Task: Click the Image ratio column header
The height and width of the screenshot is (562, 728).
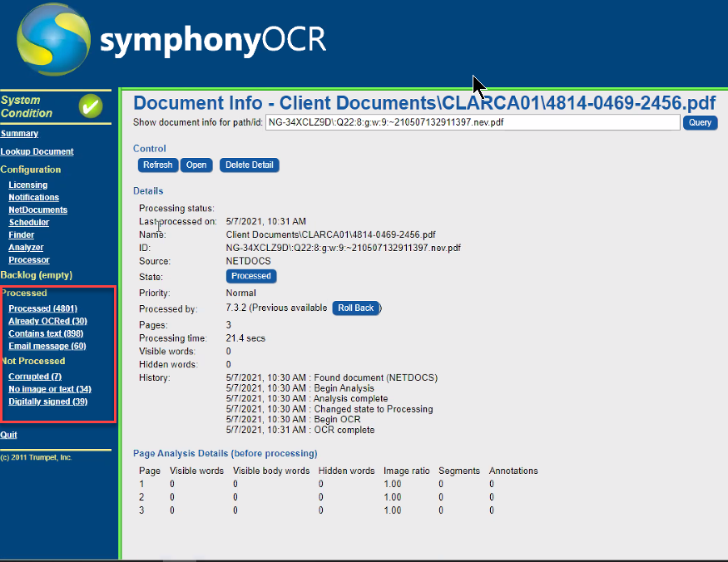Action: click(406, 471)
